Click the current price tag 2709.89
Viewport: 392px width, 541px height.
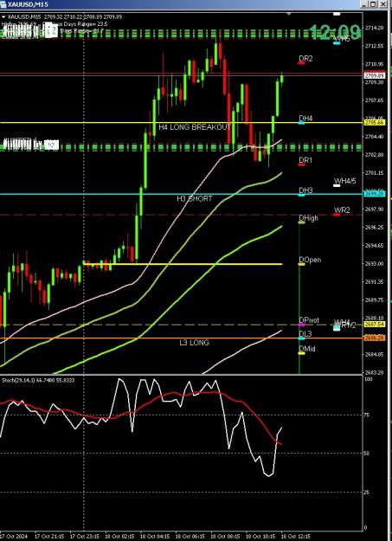375,75
